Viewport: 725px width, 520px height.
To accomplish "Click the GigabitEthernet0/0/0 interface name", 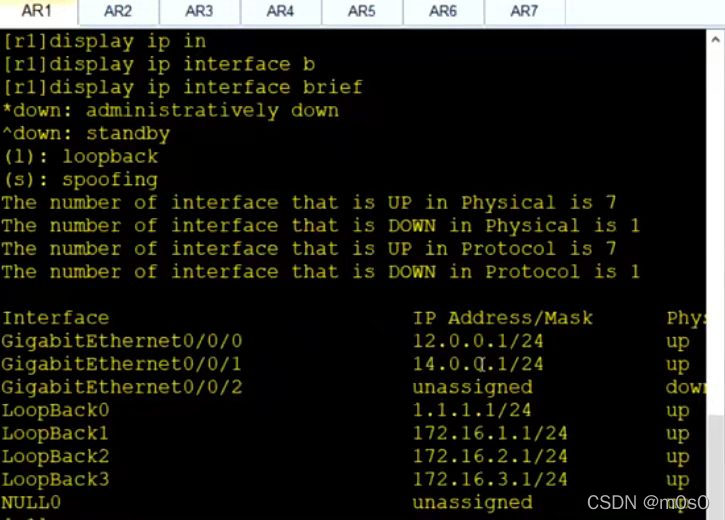I will pyautogui.click(x=122, y=341).
